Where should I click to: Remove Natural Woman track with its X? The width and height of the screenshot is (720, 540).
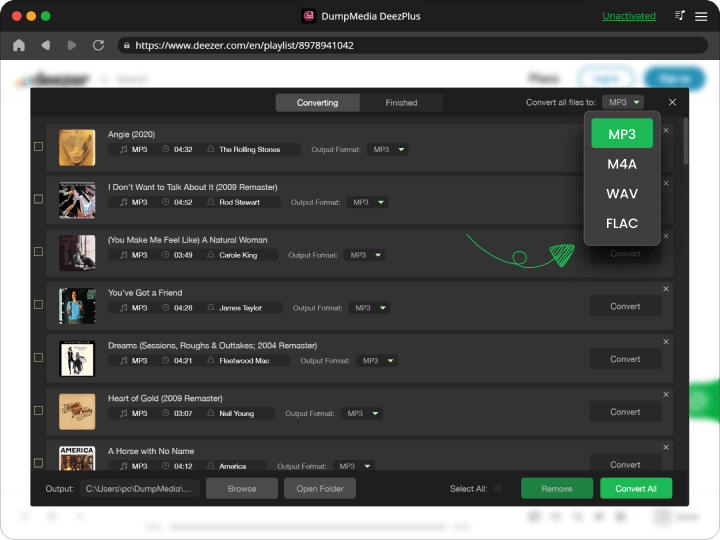tap(666, 236)
